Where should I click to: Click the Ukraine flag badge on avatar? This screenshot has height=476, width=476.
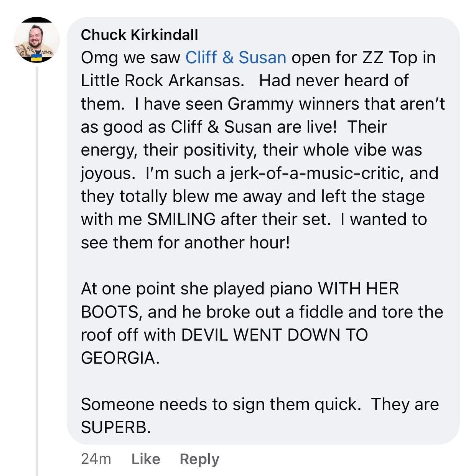pyautogui.click(x=36, y=58)
